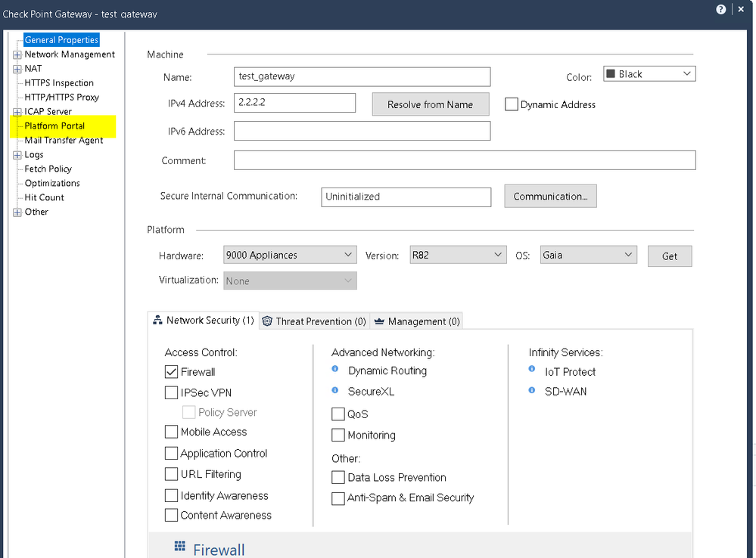Open Mail Transfer Agent page
Image resolution: width=756 pixels, height=558 pixels.
[64, 140]
